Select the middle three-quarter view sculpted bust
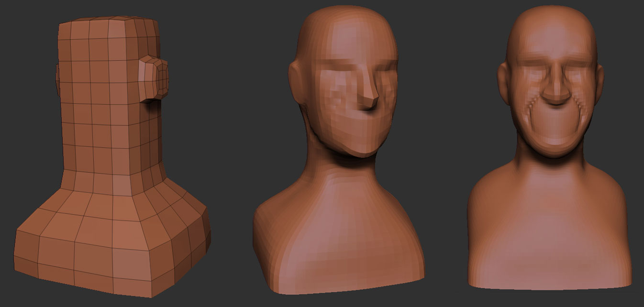This screenshot has height=307, width=644. (339, 149)
